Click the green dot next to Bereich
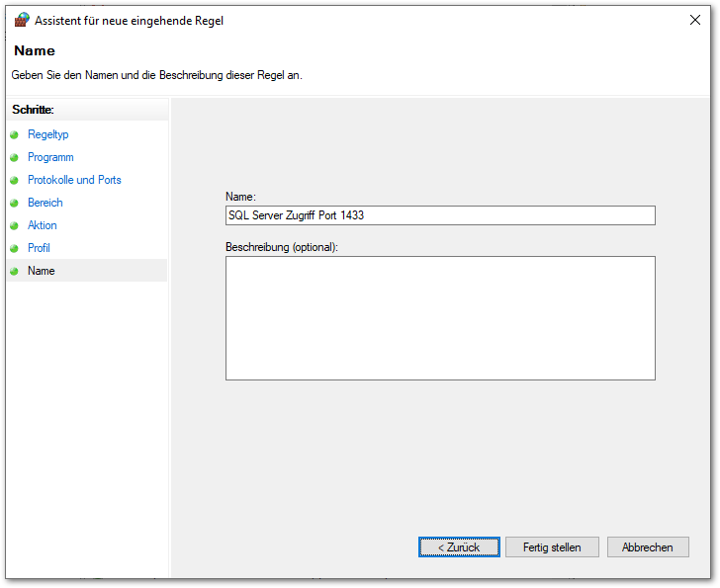Screen dimensions: 720x588 [15, 204]
